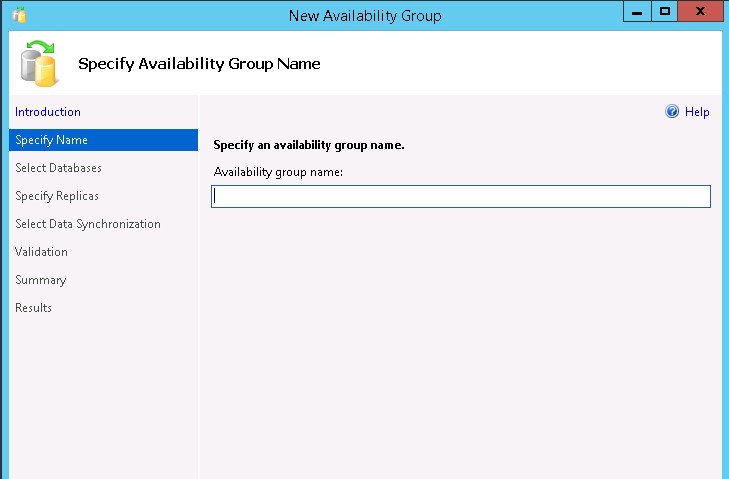
Task: Click the New Availability Group title bar
Action: [365, 16]
